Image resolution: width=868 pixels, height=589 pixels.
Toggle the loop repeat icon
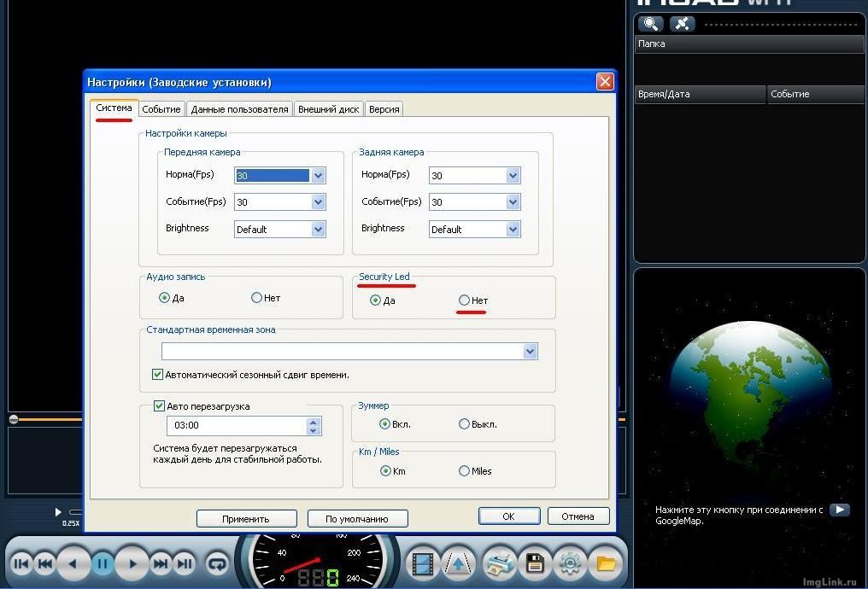pos(217,563)
